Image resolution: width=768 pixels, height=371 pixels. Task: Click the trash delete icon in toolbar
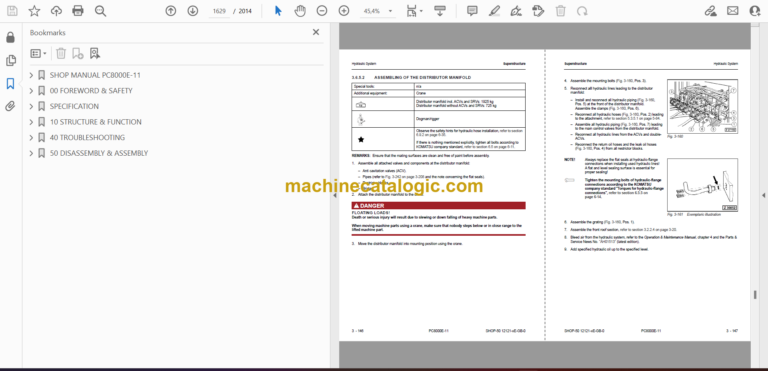[560, 11]
